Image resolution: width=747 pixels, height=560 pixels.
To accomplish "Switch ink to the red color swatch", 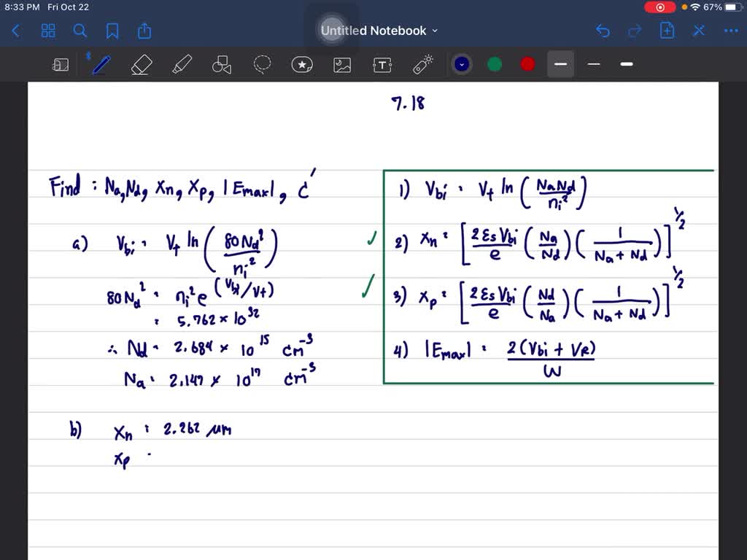I will point(527,64).
